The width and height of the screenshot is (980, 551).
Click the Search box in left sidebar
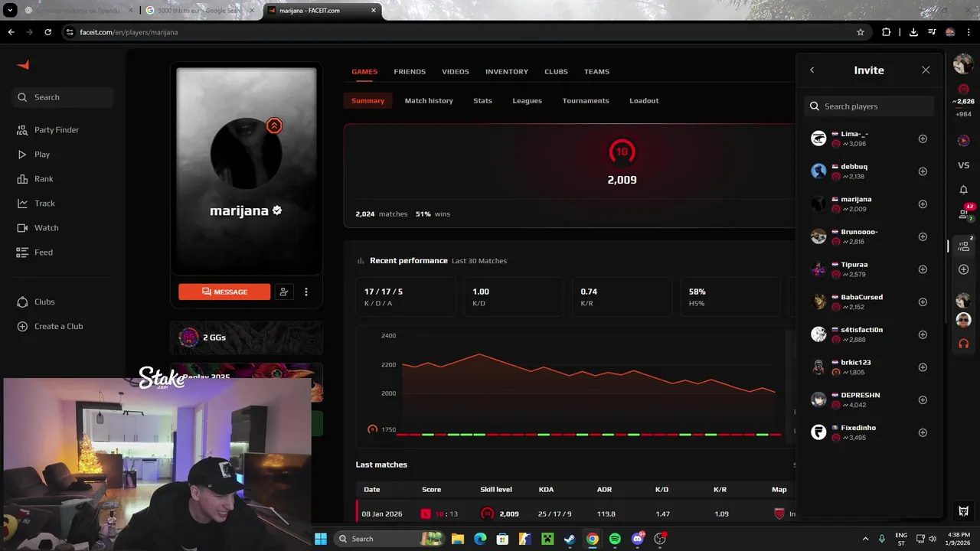click(x=63, y=97)
